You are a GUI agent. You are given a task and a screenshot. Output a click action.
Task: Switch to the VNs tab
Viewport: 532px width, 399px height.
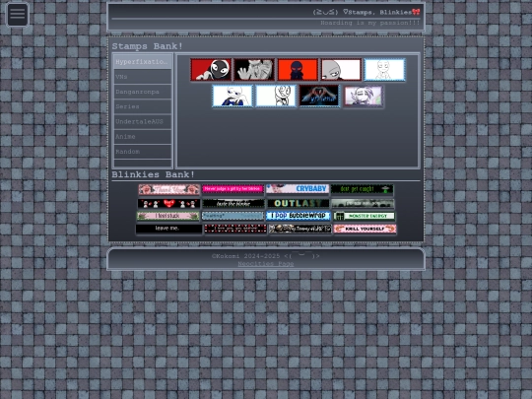(143, 77)
